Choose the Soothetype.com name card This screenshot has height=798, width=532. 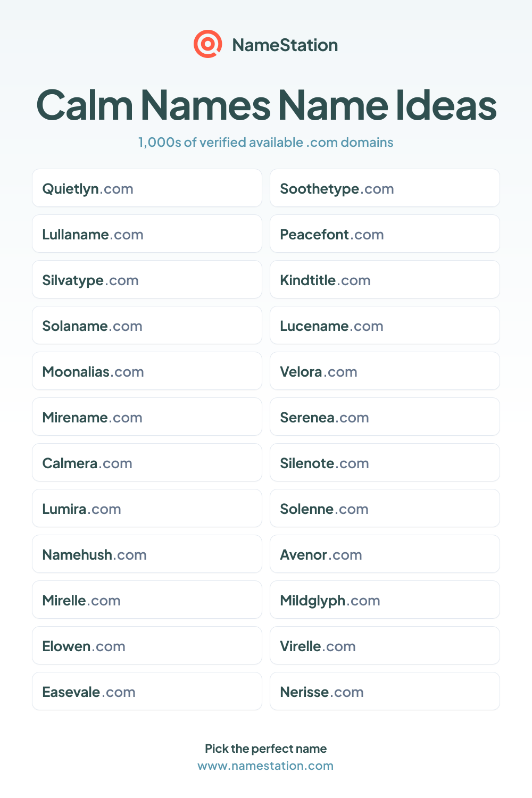click(385, 188)
